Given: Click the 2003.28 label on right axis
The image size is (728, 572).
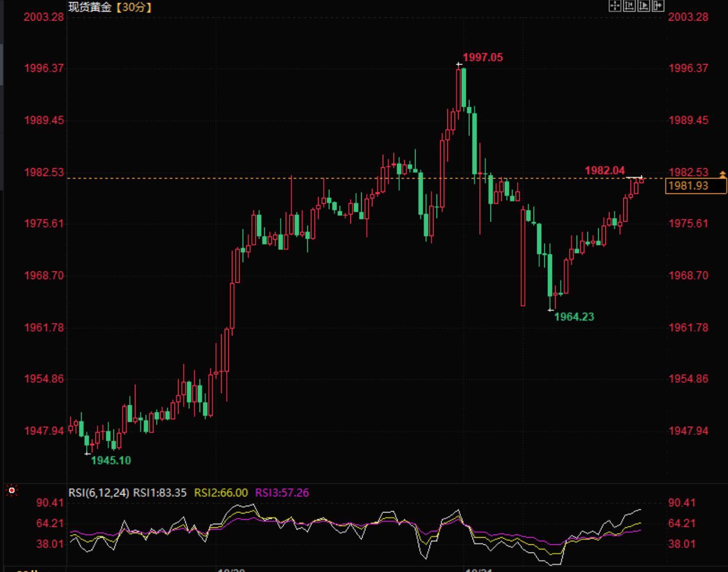Looking at the screenshot, I should pos(688,17).
